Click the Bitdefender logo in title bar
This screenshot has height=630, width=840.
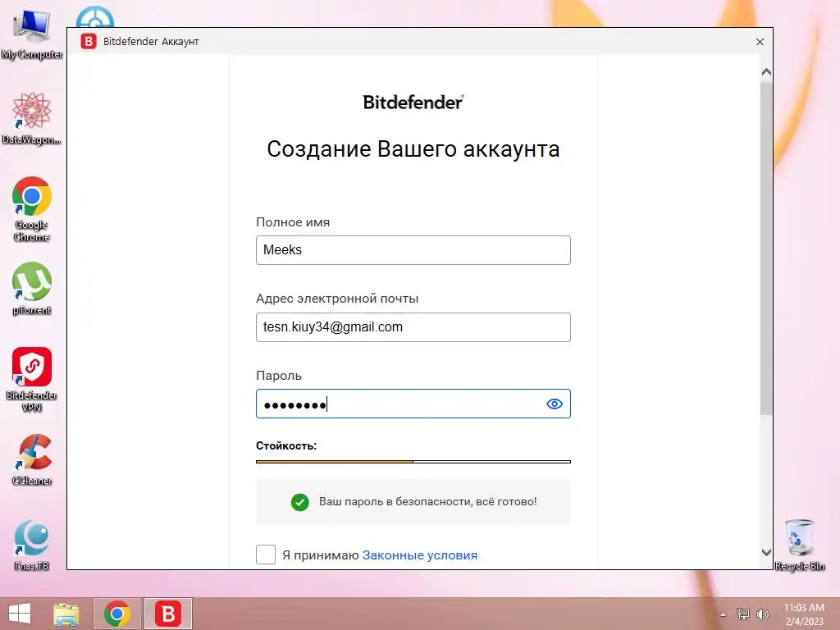[89, 41]
